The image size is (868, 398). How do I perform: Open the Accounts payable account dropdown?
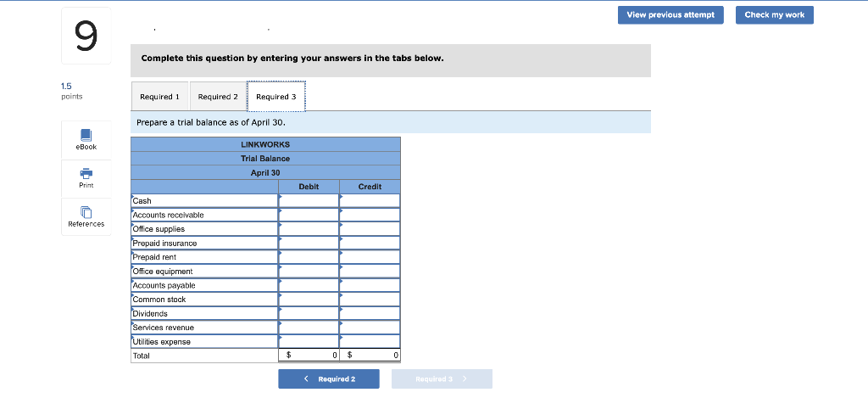coord(204,285)
